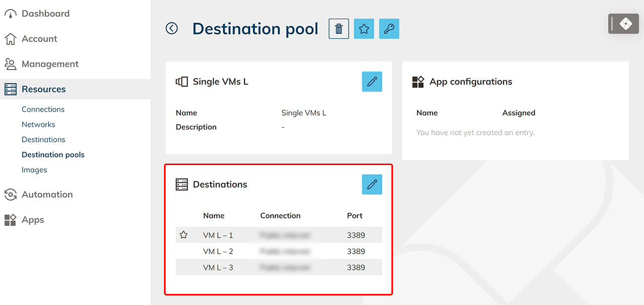This screenshot has height=305, width=644.
Task: Navigate to Networks submenu link
Action: tap(38, 124)
